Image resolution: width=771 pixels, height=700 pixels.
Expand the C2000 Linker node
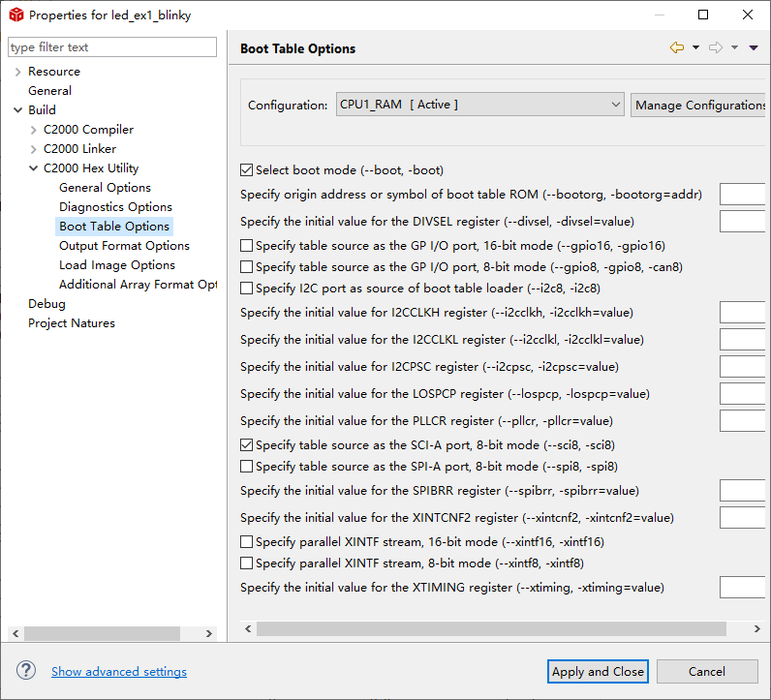coord(34,149)
